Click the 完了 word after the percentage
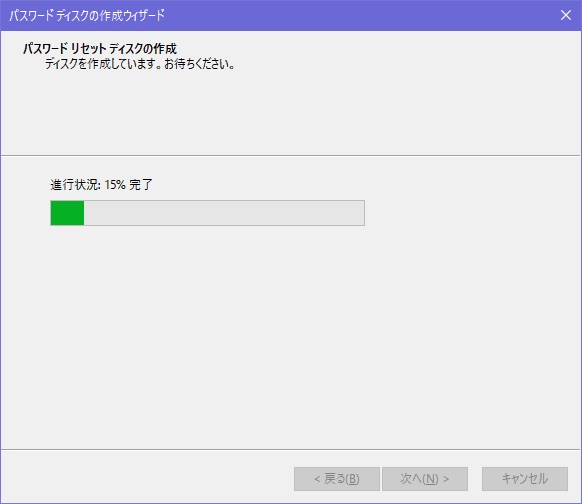Image resolution: width=582 pixels, height=504 pixels. 141,184
